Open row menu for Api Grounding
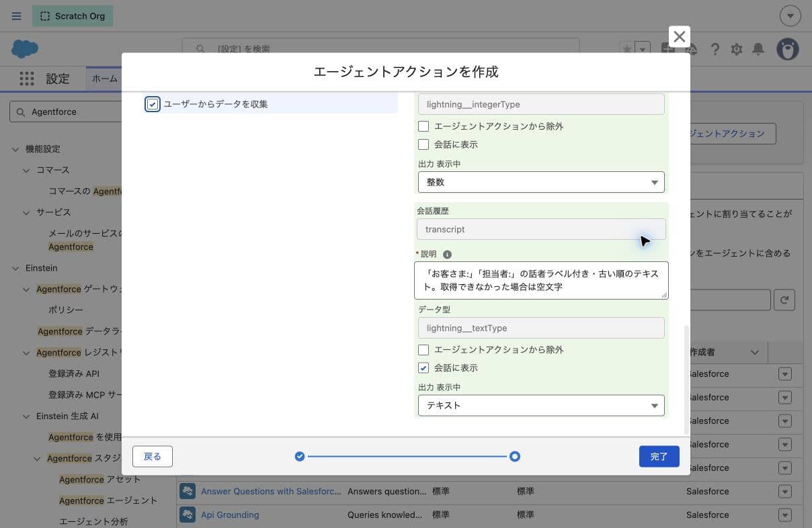 pyautogui.click(x=785, y=515)
